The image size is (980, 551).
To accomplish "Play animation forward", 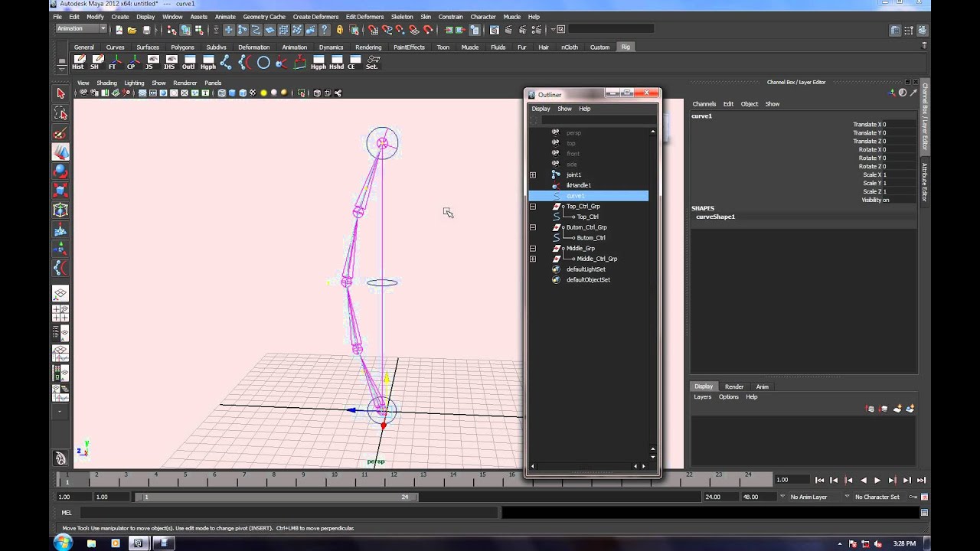I will point(877,480).
